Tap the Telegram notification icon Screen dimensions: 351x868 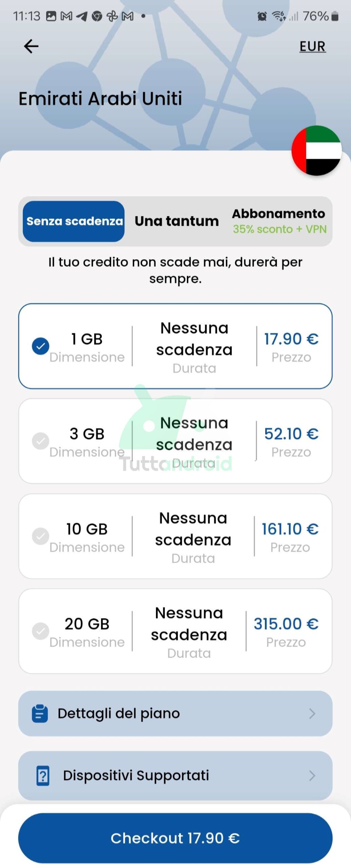[81, 16]
